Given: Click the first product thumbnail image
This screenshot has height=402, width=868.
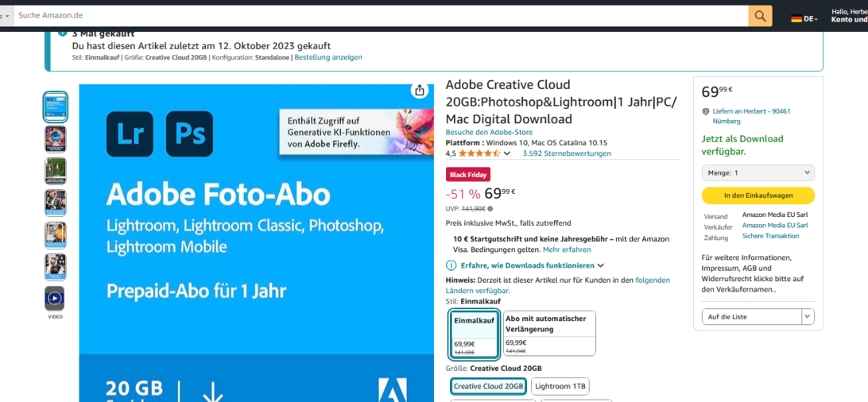Looking at the screenshot, I should click(55, 106).
